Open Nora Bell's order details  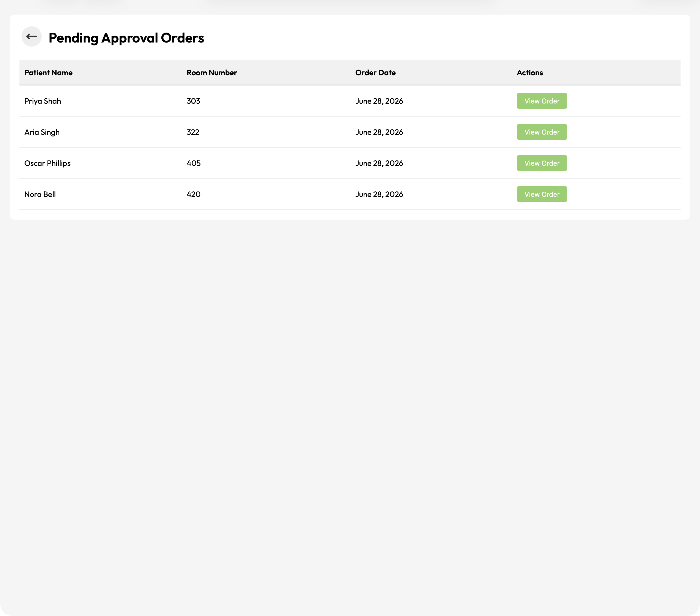click(542, 194)
